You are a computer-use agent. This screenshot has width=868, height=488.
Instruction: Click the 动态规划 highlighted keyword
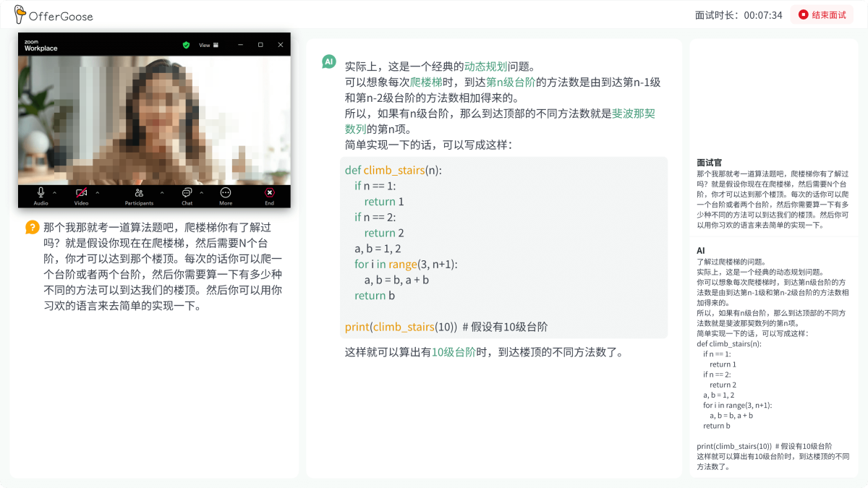point(485,67)
